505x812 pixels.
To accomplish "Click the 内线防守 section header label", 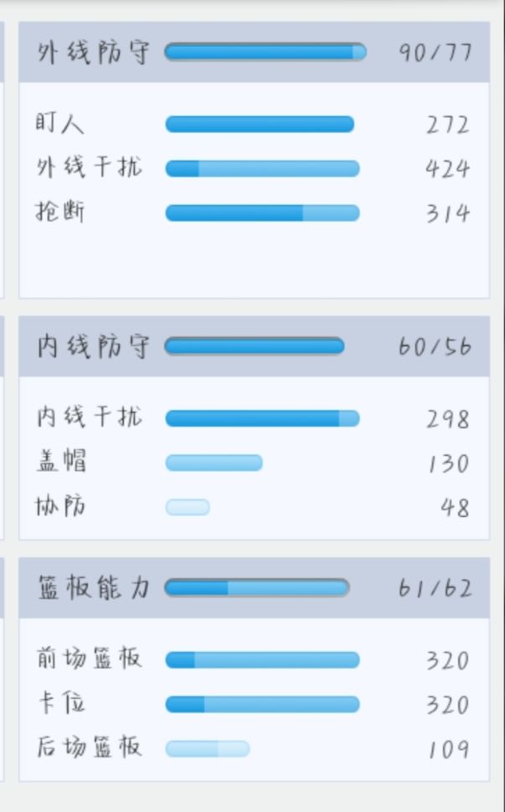I will click(93, 346).
